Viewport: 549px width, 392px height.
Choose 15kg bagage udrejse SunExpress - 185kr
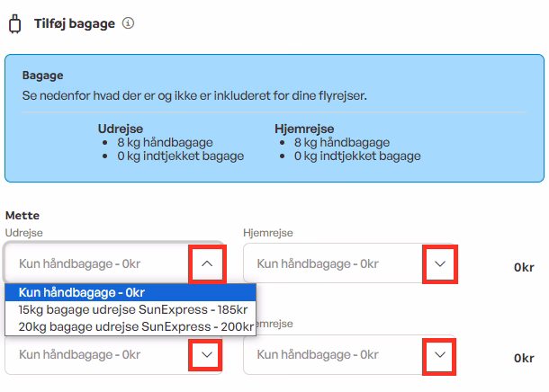[x=130, y=309]
